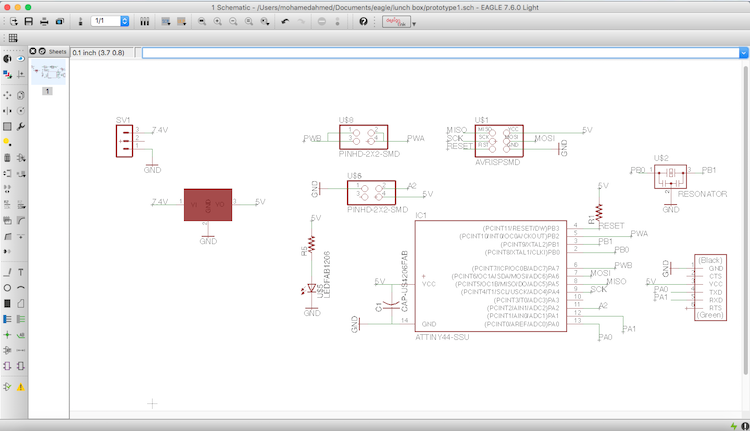750x431 pixels.
Task: Print the schematic using the printer icon
Action: 44,22
